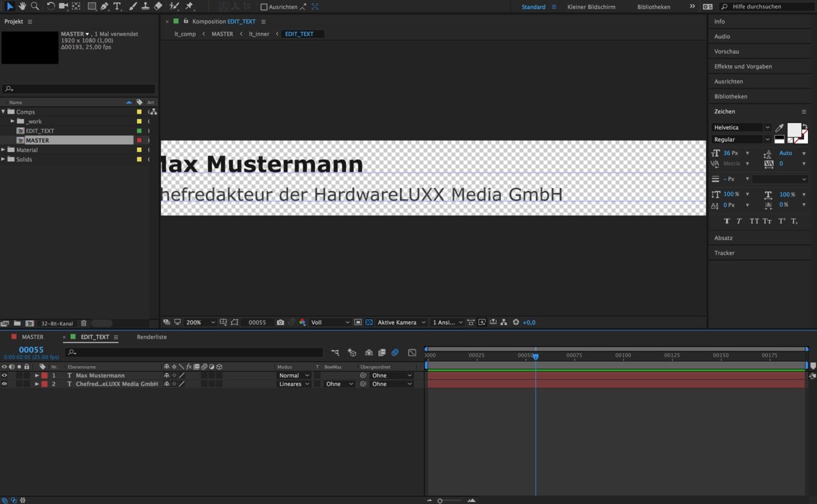Image resolution: width=817 pixels, height=504 pixels.
Task: Select the Roto Brush tool
Action: coord(174,6)
